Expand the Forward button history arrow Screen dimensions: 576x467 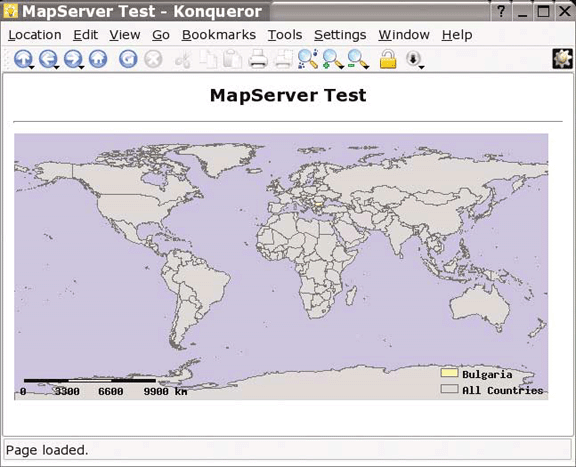(82, 67)
